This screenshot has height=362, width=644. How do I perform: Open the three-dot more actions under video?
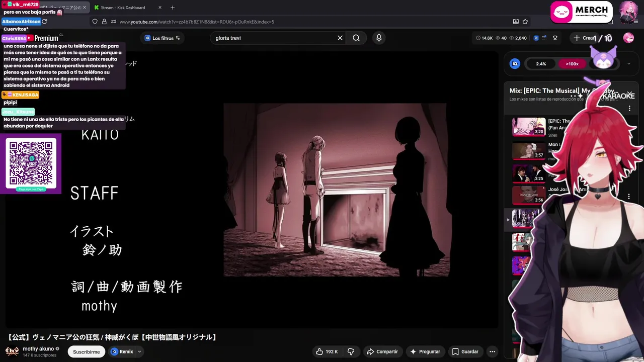[x=492, y=351]
